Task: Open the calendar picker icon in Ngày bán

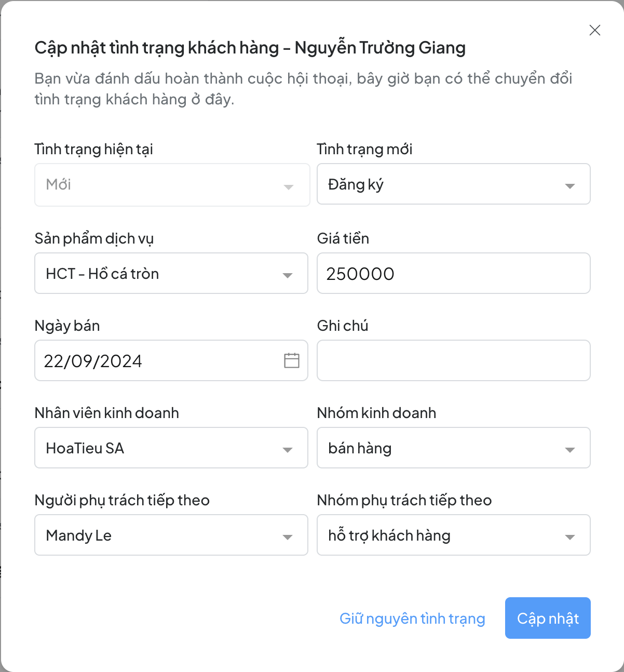Action: [292, 360]
